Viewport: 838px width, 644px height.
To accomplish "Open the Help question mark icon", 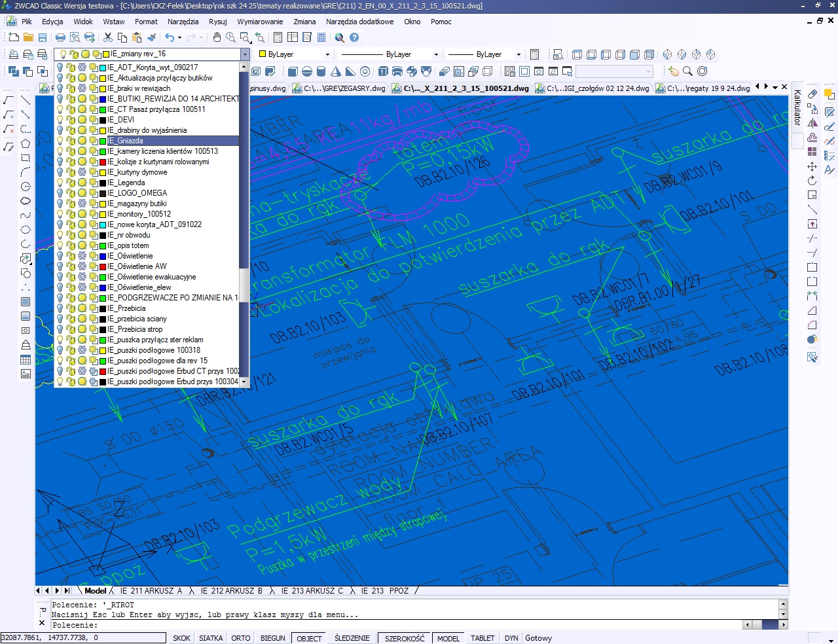I will click(354, 37).
